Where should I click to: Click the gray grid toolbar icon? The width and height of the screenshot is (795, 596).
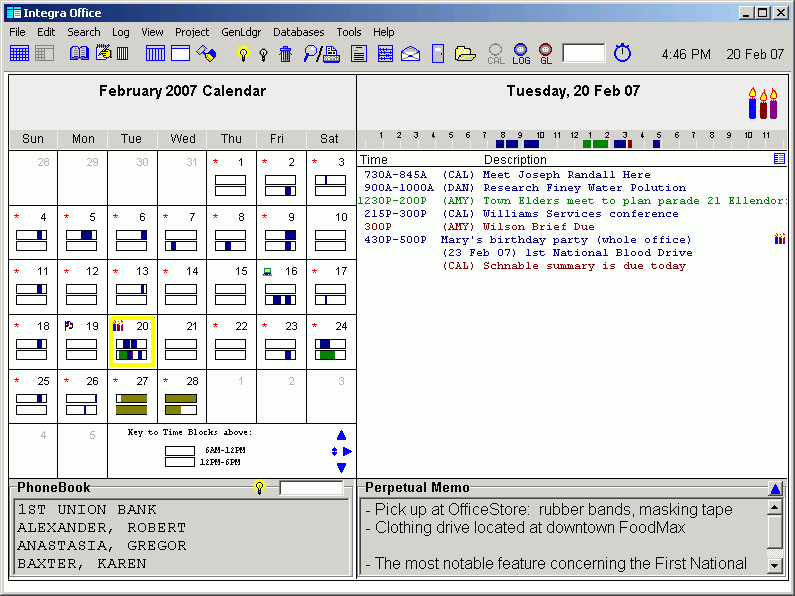pos(45,53)
